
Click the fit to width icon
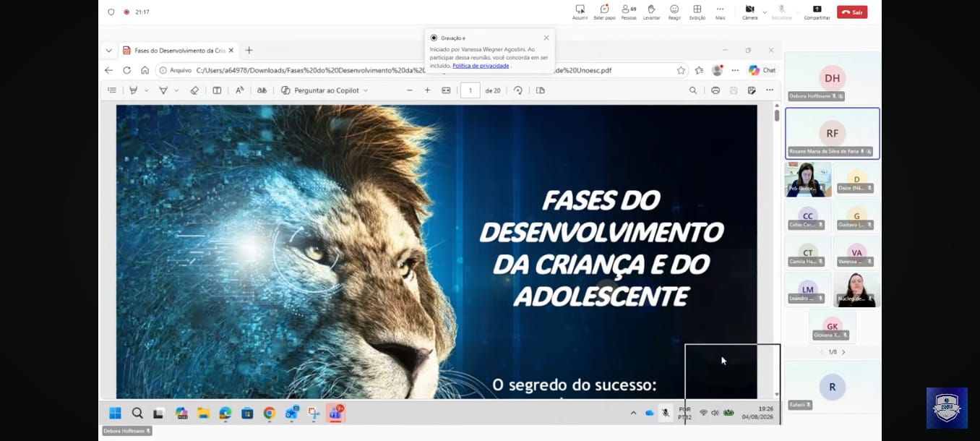[x=446, y=90]
